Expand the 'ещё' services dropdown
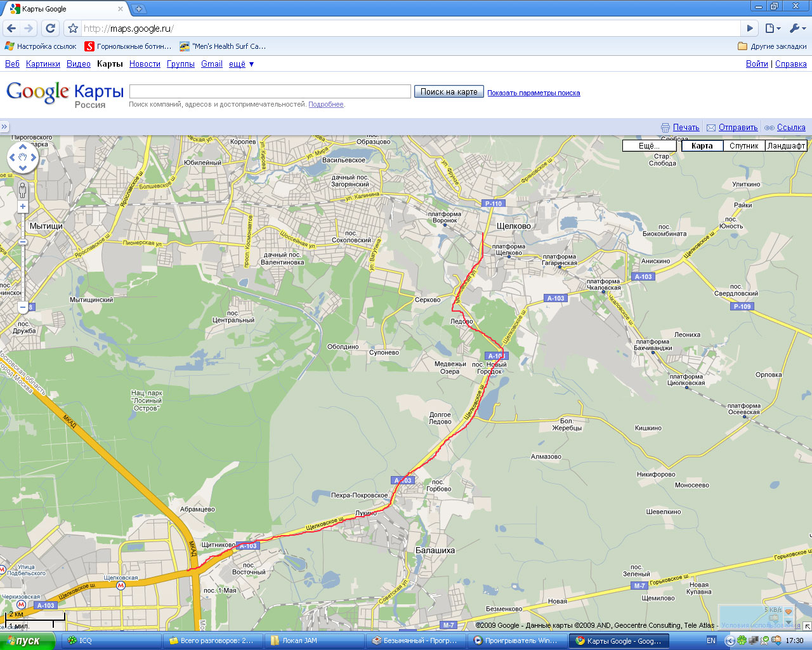This screenshot has height=650, width=812. [241, 64]
